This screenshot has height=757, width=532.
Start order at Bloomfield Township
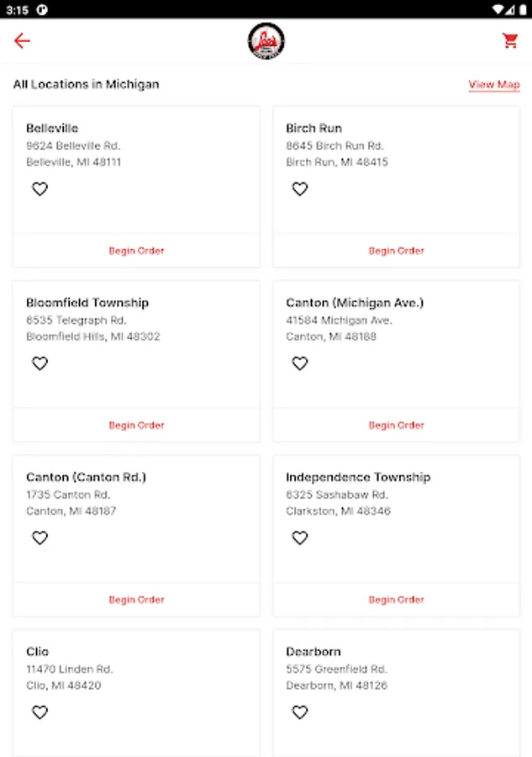[x=136, y=426]
